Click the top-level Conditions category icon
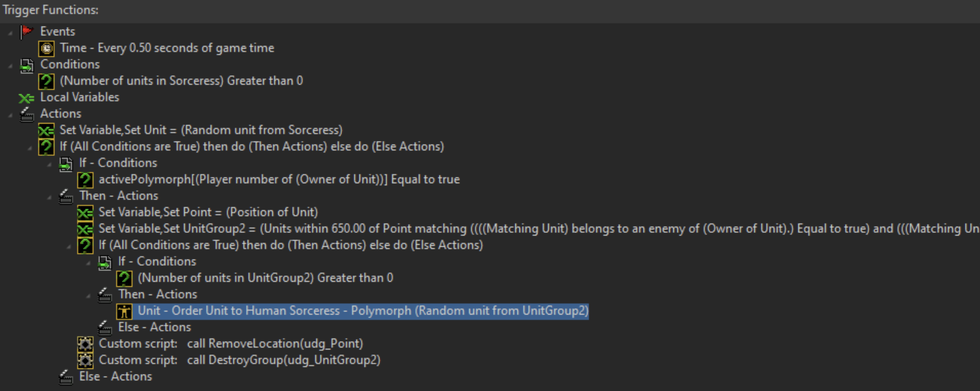This screenshot has height=391, width=980. click(27, 65)
